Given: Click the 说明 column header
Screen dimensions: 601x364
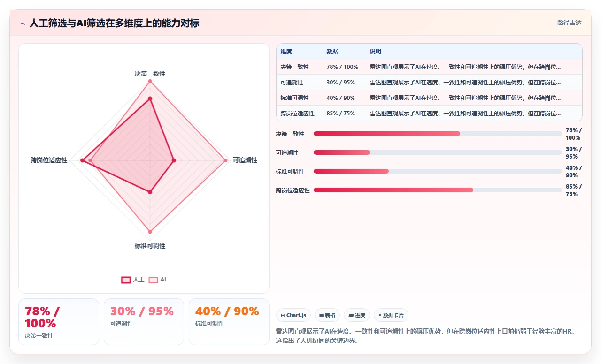Looking at the screenshot, I should 376,52.
